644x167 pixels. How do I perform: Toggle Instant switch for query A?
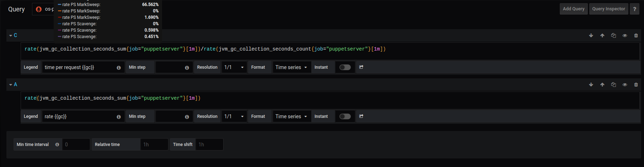click(x=345, y=116)
